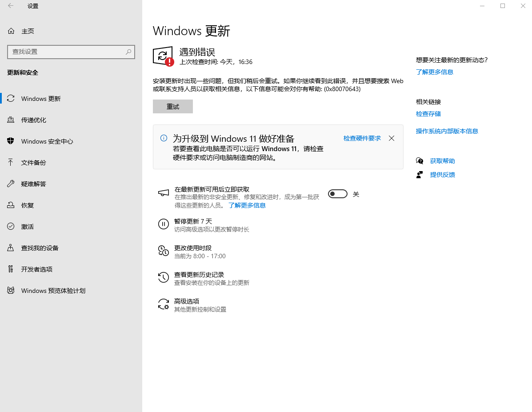The image size is (532, 412).
Task: Click the 提供反馈 link
Action: 442,174
